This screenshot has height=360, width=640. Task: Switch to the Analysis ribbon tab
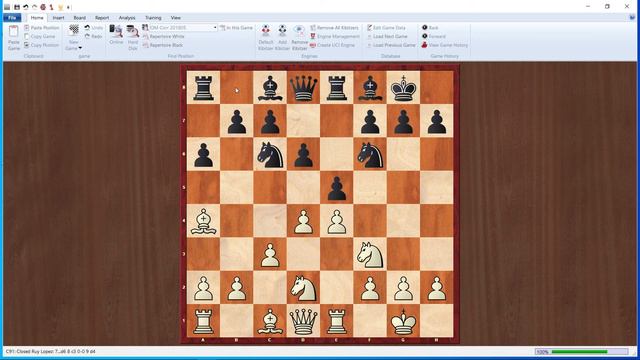[127, 18]
